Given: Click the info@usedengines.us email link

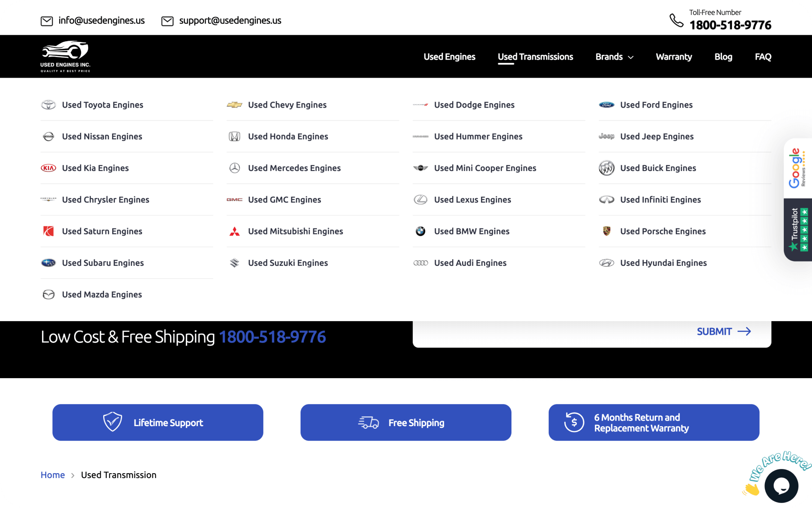Looking at the screenshot, I should pos(101,21).
